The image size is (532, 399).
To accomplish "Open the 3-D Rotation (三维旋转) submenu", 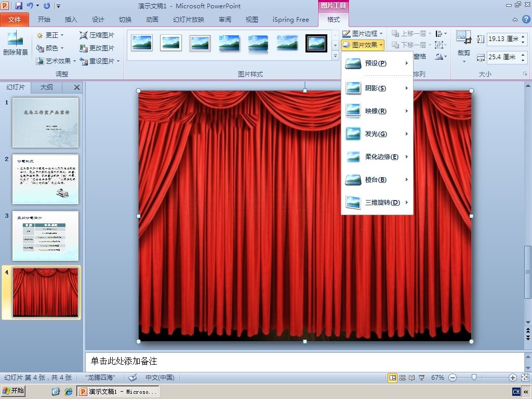I will pos(377,203).
